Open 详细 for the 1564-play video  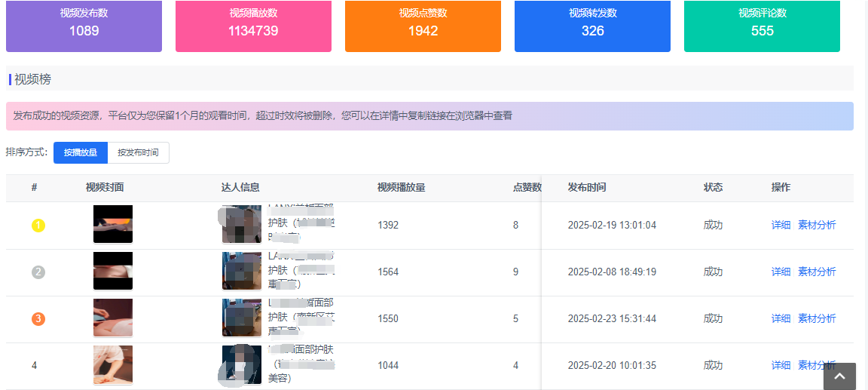(x=781, y=272)
